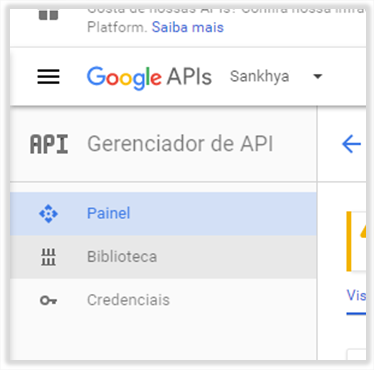Follow the Saiba mais link
Viewport: 374px width, 370px height.
[188, 27]
